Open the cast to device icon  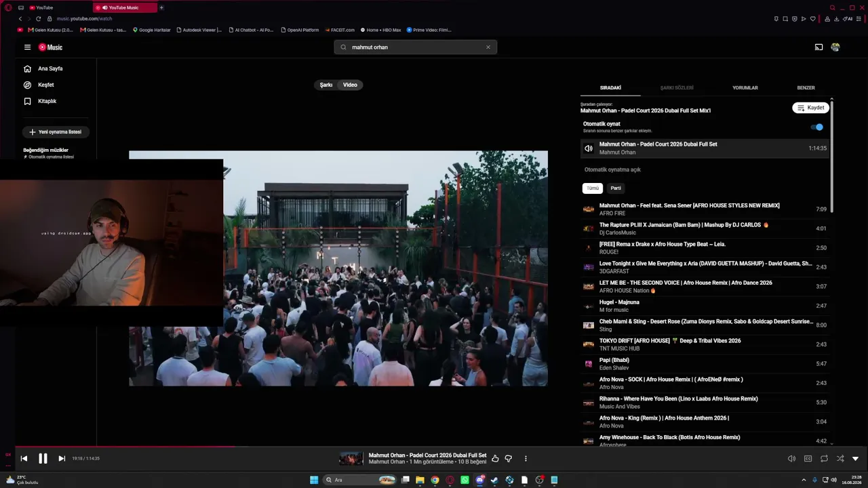[818, 47]
